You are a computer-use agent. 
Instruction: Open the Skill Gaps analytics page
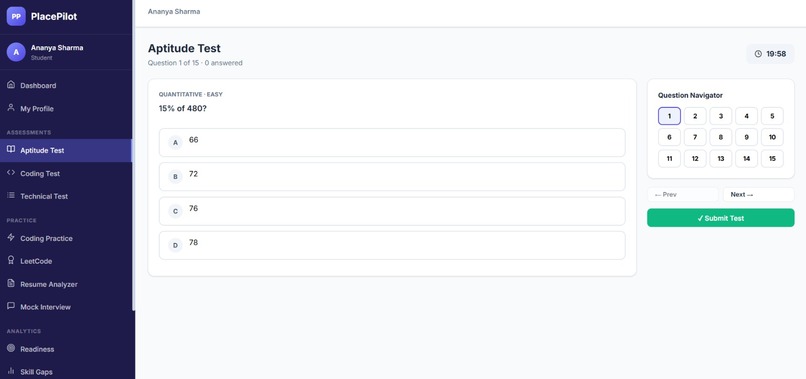[x=66, y=371]
